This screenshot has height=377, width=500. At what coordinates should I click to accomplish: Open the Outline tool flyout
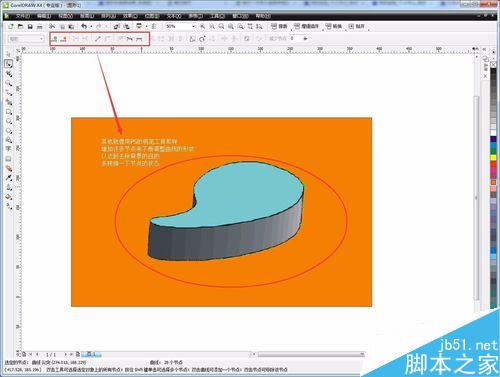pyautogui.click(x=9, y=187)
